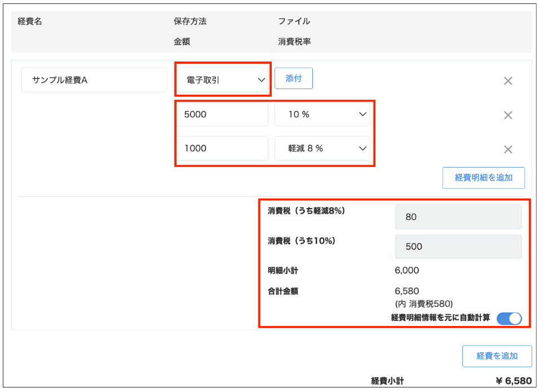Select the reduced 8% tax field showing 80
The image size is (539, 392).
click(458, 217)
